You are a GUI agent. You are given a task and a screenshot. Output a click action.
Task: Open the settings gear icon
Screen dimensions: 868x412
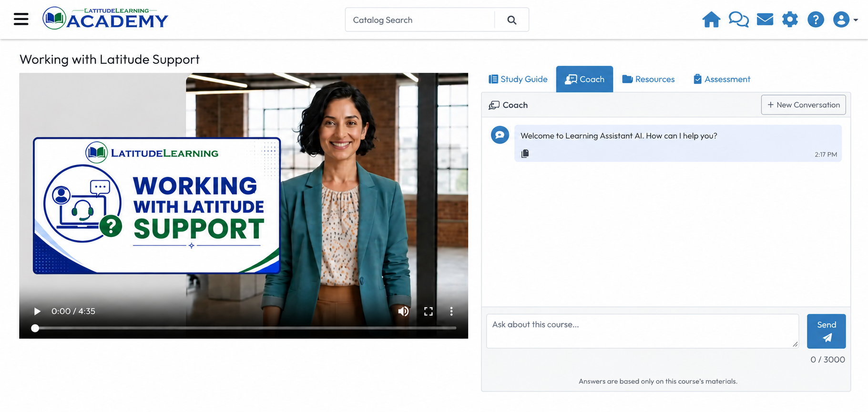click(790, 20)
